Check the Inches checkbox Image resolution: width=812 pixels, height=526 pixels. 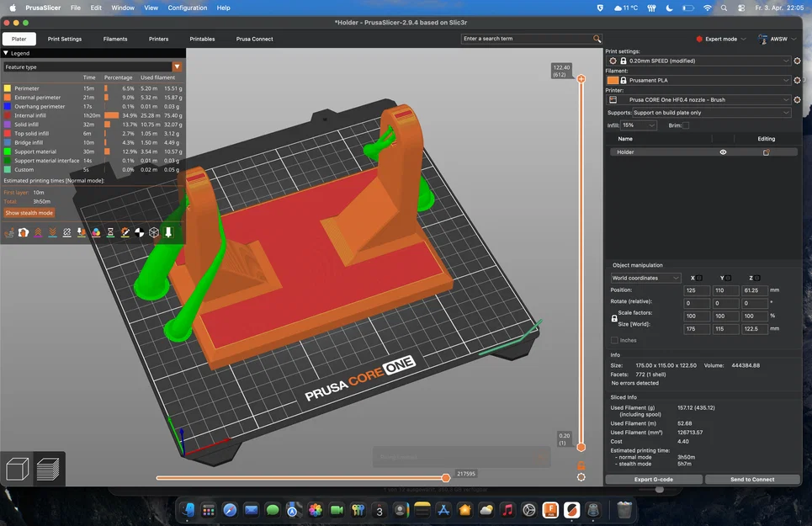pos(614,340)
